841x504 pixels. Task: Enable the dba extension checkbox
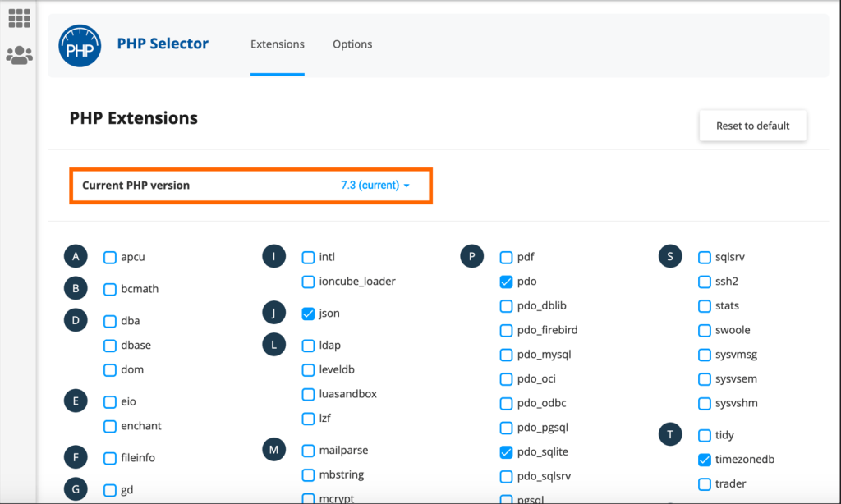pyautogui.click(x=110, y=321)
